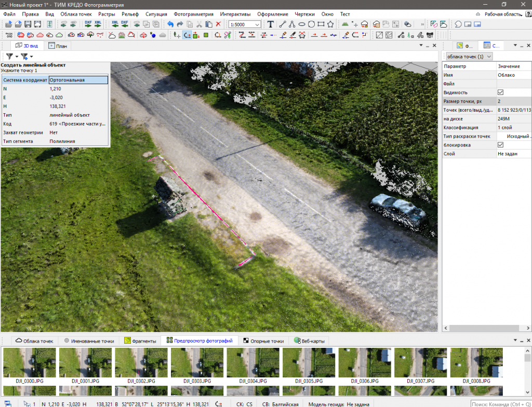The width and height of the screenshot is (532, 407).
Task: Click the scissors Cut icon
Action: pyautogui.click(x=199, y=24)
